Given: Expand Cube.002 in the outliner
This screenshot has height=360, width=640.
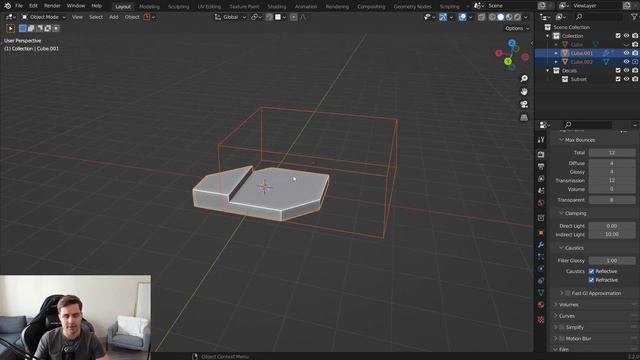Looking at the screenshot, I should pos(556,62).
